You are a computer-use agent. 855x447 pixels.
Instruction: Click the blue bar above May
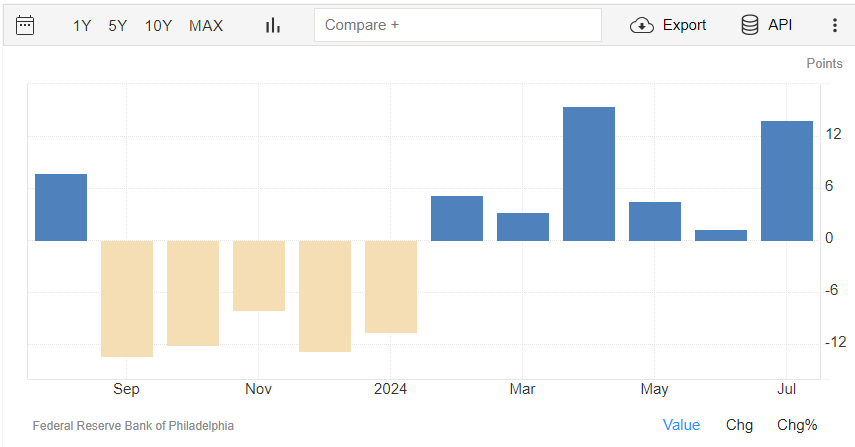click(655, 221)
